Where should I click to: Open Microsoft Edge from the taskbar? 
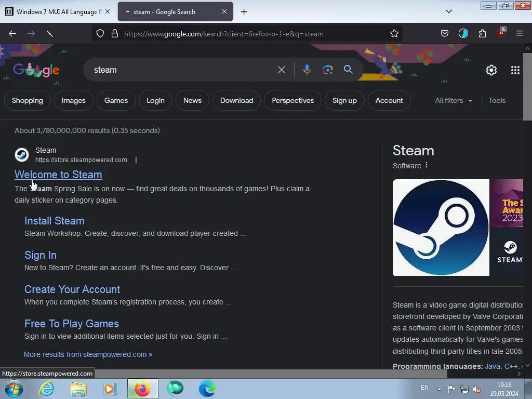point(207,389)
